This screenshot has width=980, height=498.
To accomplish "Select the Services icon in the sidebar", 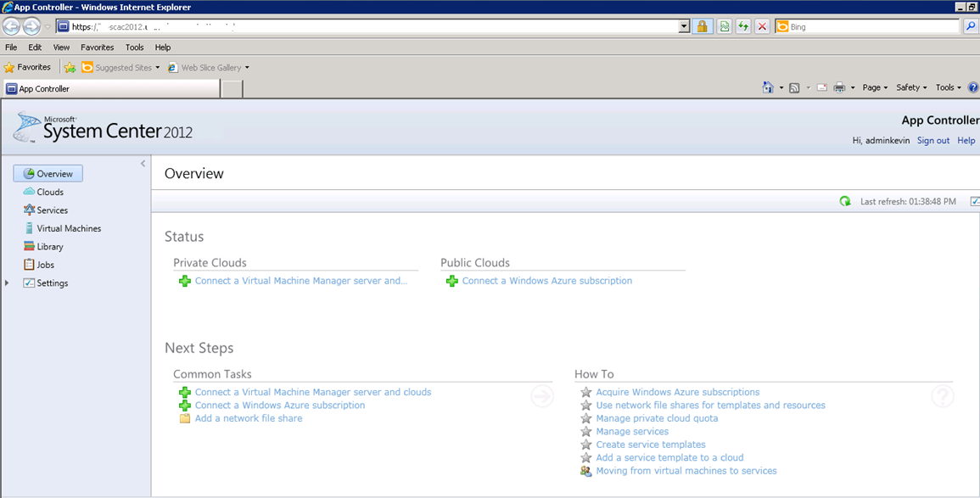I will coord(29,210).
